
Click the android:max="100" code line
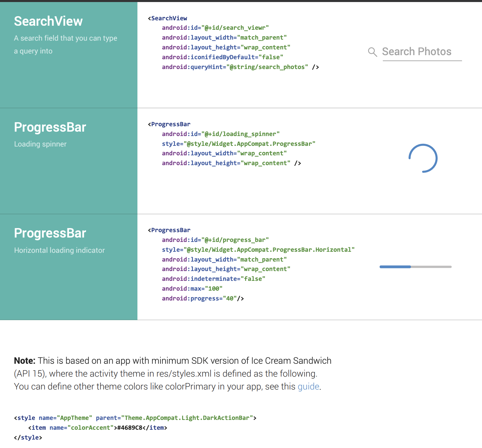pos(192,289)
